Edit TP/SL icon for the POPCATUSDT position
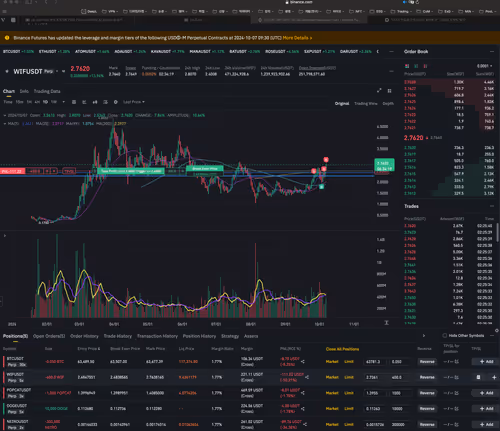This screenshot has width=500, height=431. 456,393
